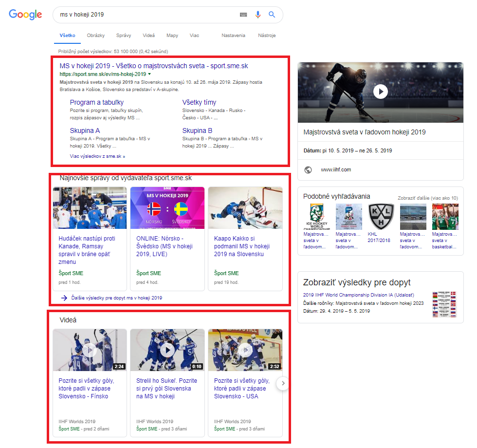
Task: Play the hockey video in the knowledge panel
Action: click(x=380, y=92)
